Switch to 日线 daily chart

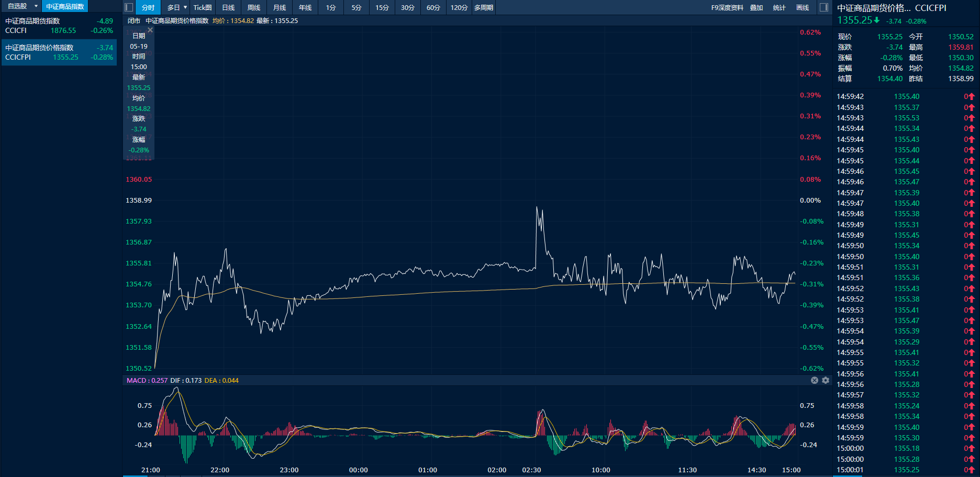point(228,7)
